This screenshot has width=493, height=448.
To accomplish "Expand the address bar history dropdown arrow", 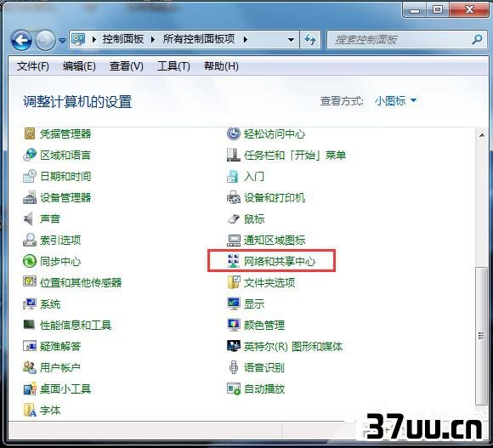I will [292, 40].
